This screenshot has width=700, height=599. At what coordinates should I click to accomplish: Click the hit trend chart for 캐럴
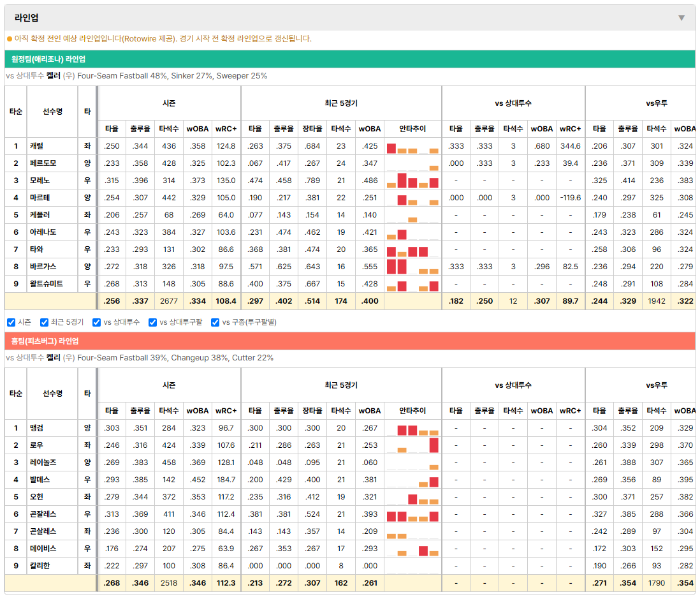[412, 146]
